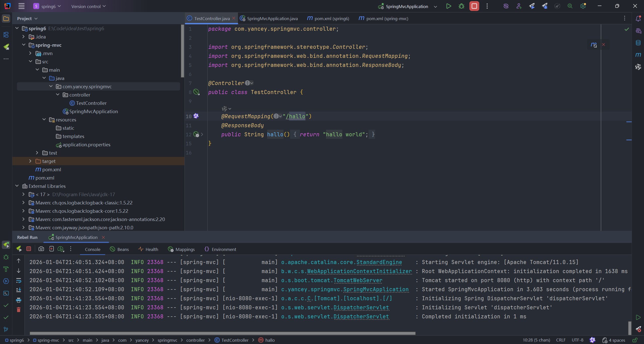Viewport: 644px width, 344px height.
Task: Open Notifications bell on right sidebar
Action: [x=638, y=19]
